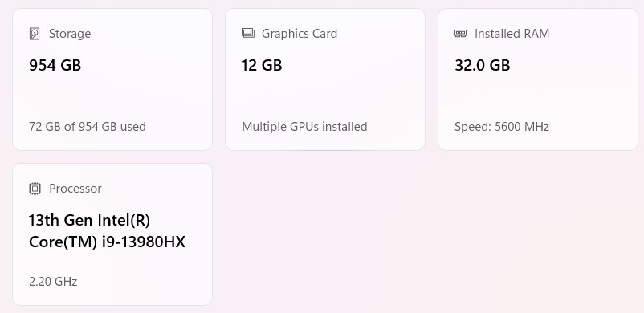This screenshot has height=313, width=644.
Task: Select the Installed RAM heading
Action: point(512,33)
